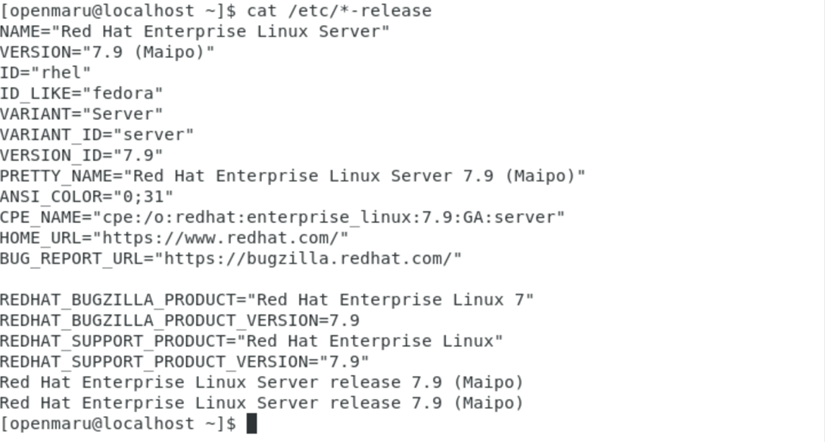The image size is (825, 442).
Task: Click the ANSI_COLOR="0;31" line
Action: pyautogui.click(x=86, y=196)
